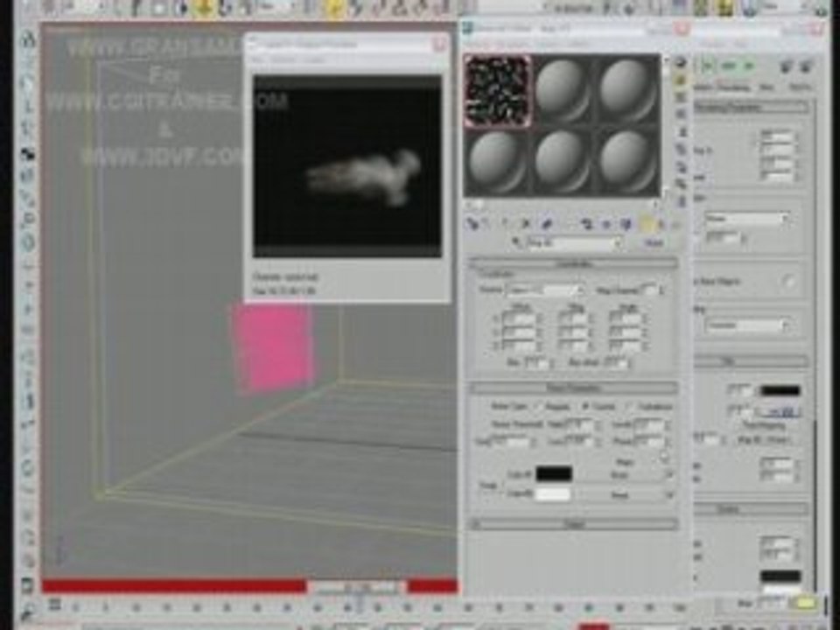Click Get Material icon

pos(472,224)
